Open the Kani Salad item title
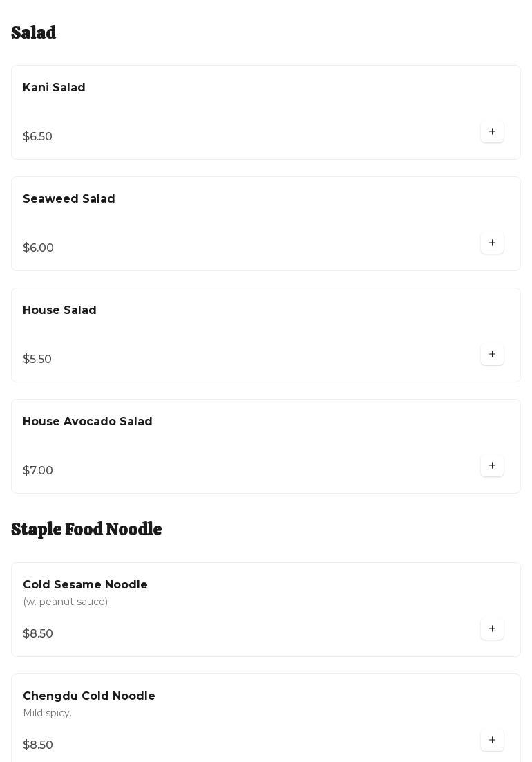 click(x=54, y=88)
